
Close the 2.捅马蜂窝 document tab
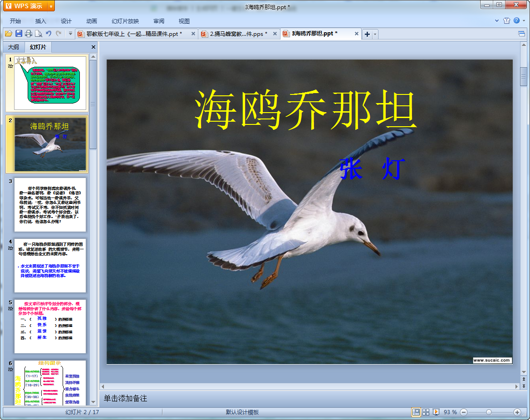tap(275, 34)
